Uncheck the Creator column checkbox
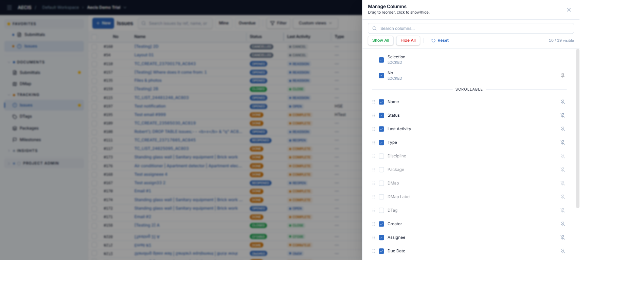 (381, 224)
